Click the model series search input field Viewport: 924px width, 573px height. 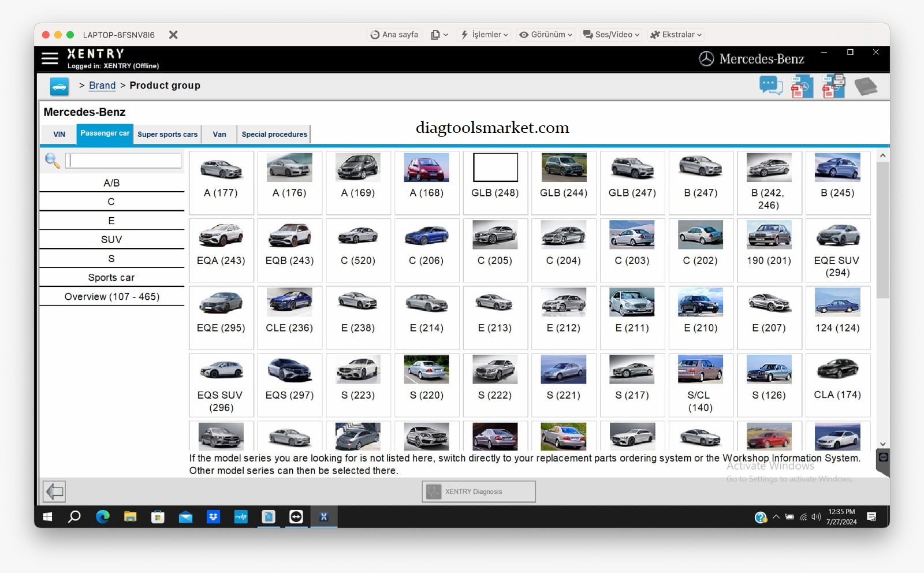pyautogui.click(x=124, y=161)
